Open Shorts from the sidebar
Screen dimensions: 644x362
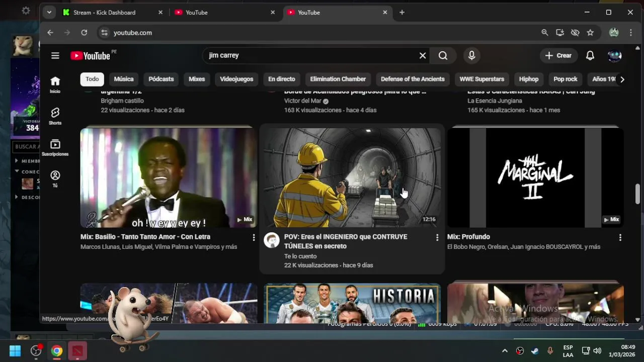55,116
